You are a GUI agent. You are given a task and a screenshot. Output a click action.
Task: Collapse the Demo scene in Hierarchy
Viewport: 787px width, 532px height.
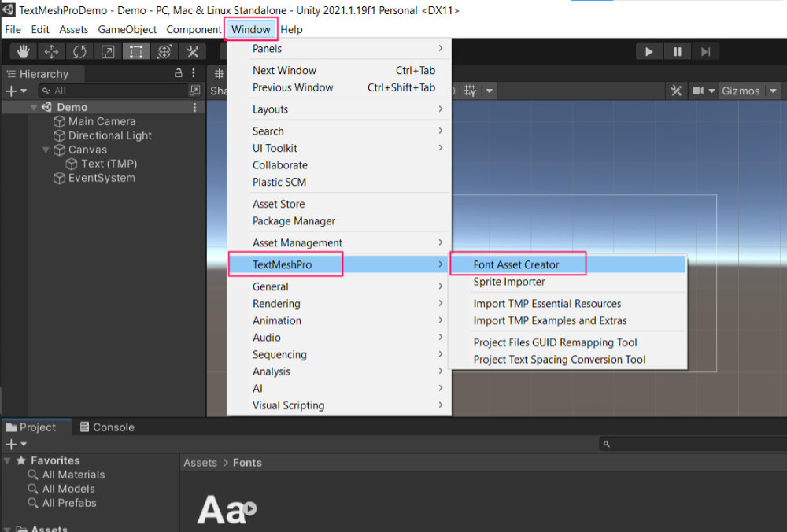coord(34,107)
